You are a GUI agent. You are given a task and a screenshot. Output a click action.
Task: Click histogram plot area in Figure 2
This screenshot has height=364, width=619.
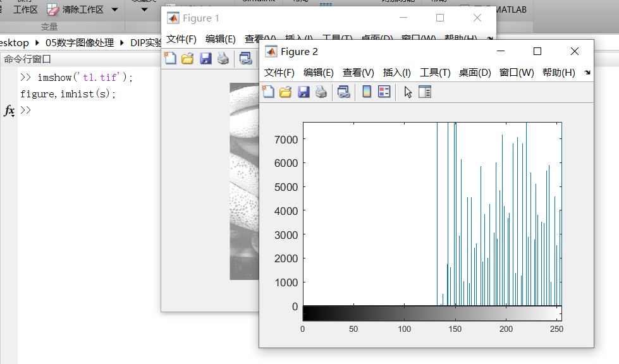click(x=432, y=214)
